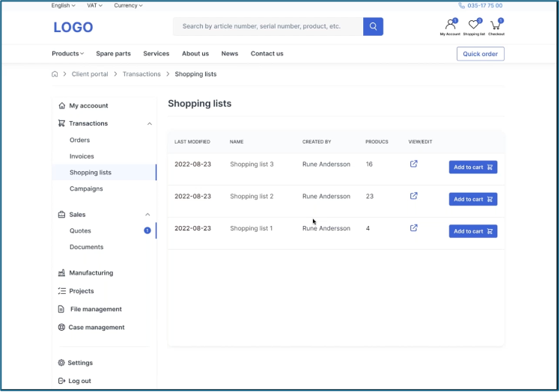Open the About us page

coord(195,54)
